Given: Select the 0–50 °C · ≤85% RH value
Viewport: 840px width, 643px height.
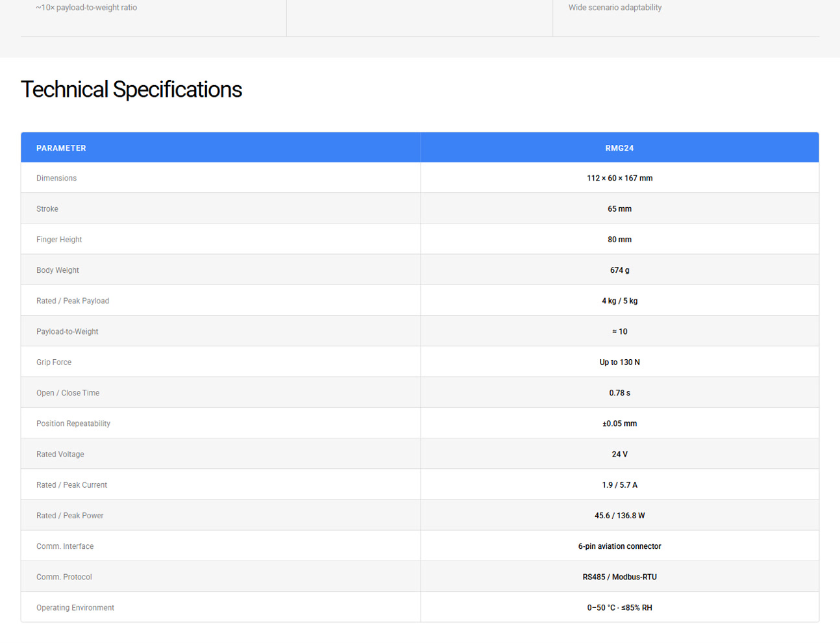Looking at the screenshot, I should (619, 608).
